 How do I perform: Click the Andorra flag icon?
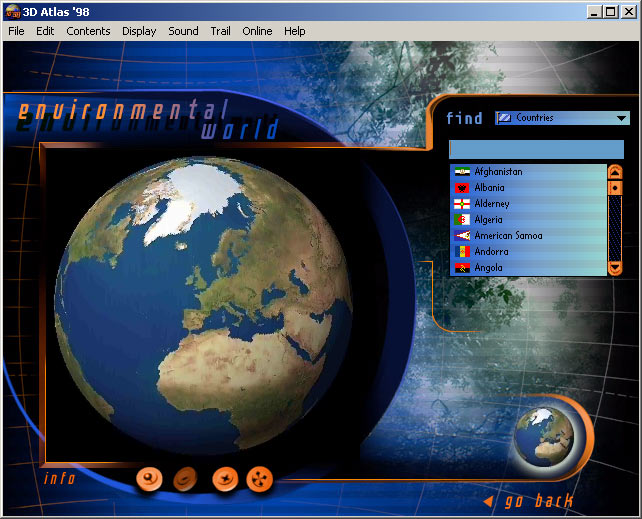462,252
